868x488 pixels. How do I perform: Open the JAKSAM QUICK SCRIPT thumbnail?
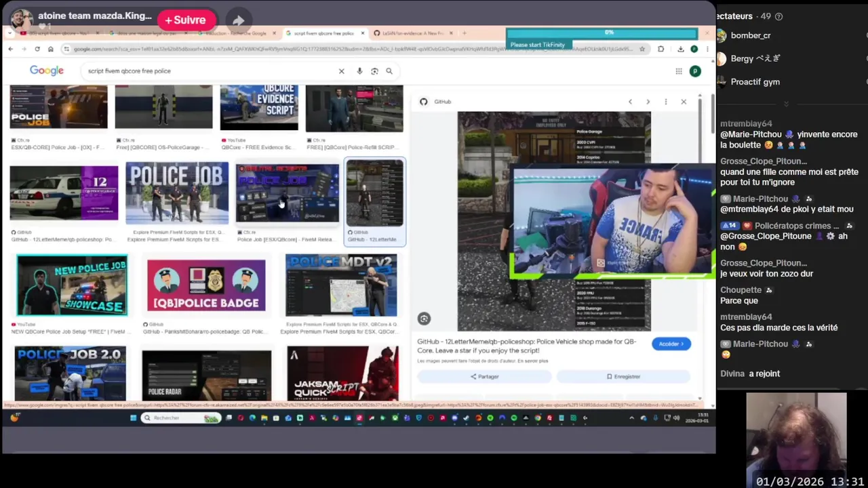[x=342, y=373]
